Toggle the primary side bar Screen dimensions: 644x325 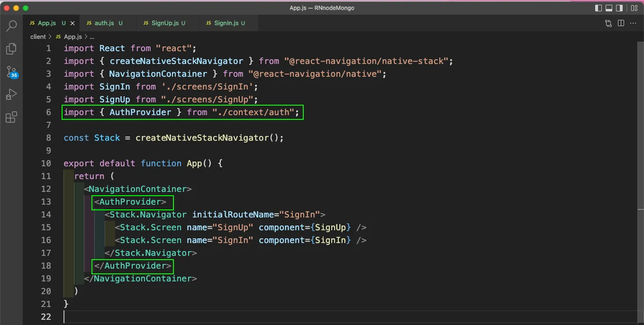coord(599,8)
